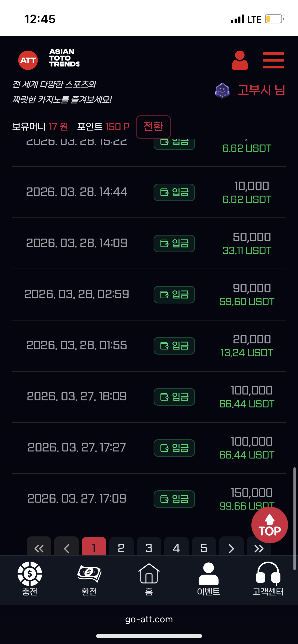Go to page 2 of history
The width and height of the screenshot is (298, 644).
point(121,547)
